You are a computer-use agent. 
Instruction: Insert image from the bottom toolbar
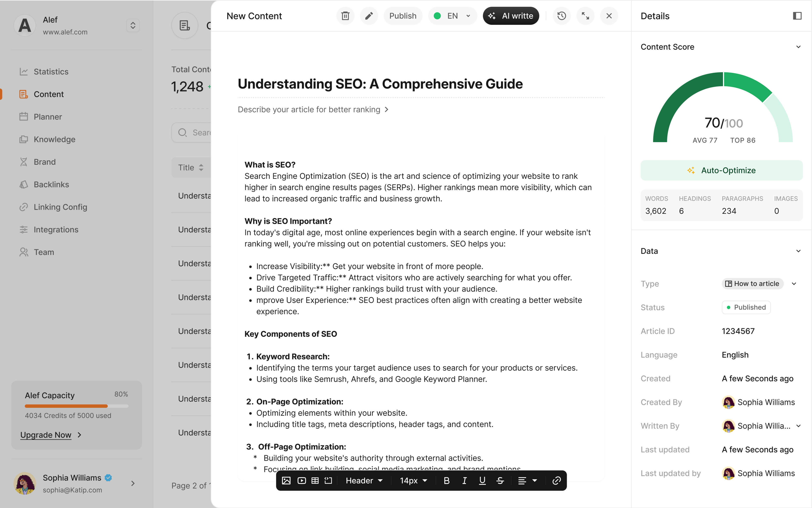[x=286, y=480]
